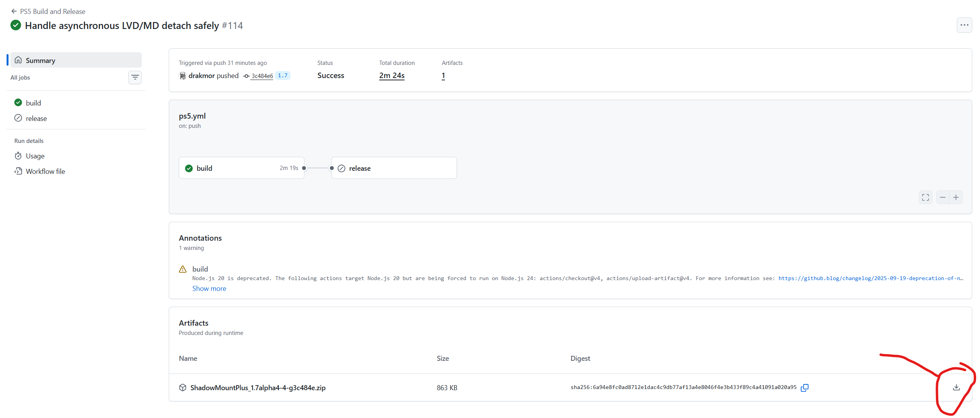Click the Artifacts section heading

(194, 323)
